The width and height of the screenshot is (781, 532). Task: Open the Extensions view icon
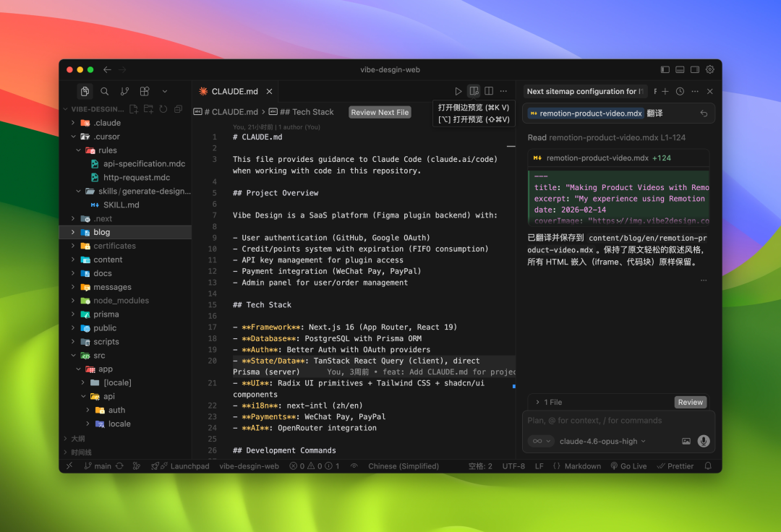pyautogui.click(x=145, y=92)
